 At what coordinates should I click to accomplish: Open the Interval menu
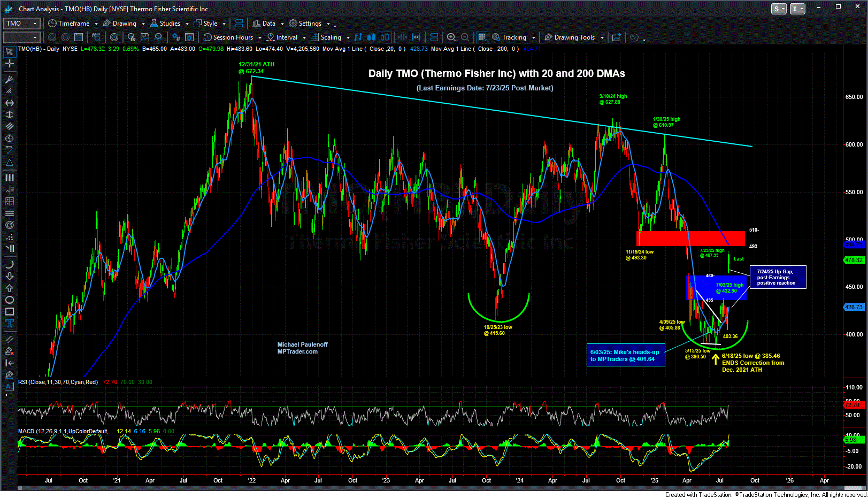pyautogui.click(x=282, y=37)
